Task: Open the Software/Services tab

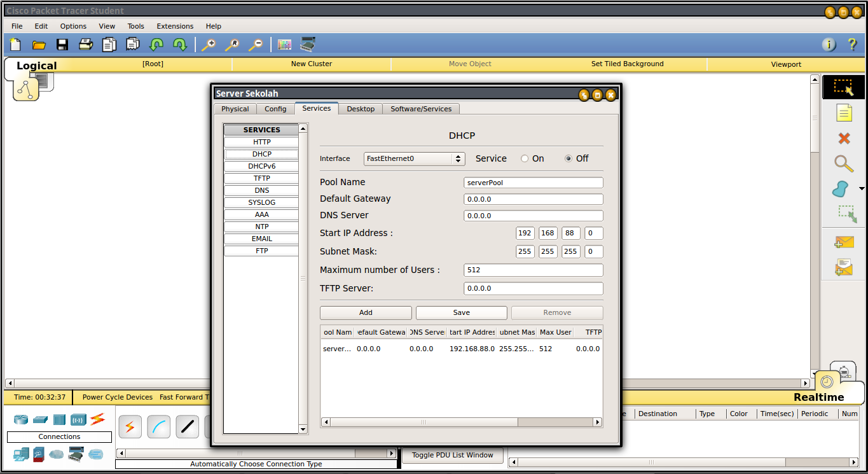Action: coord(421,109)
